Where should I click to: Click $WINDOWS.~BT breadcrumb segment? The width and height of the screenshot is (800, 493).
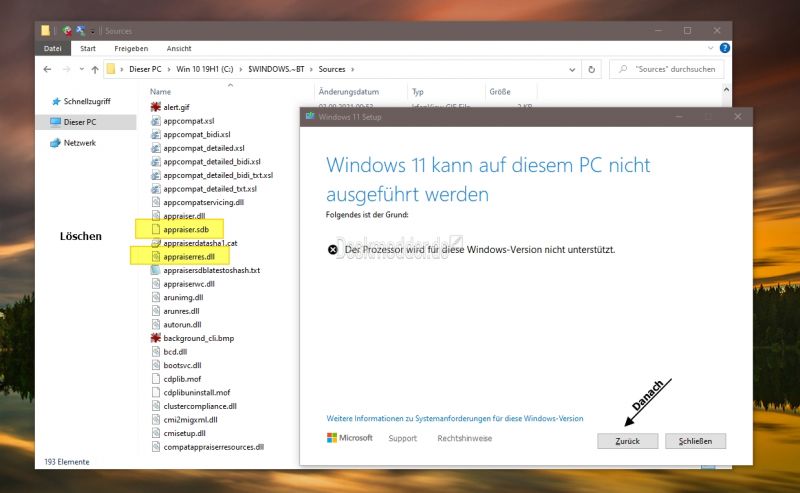tap(276, 69)
